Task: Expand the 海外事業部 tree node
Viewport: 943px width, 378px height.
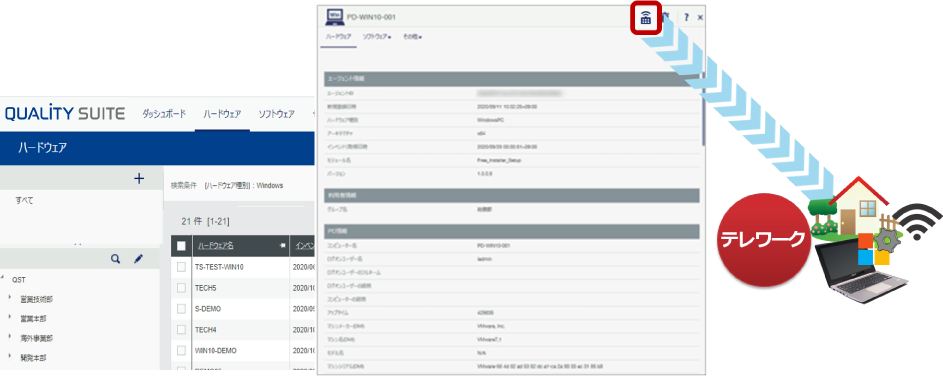Action: click(x=10, y=337)
